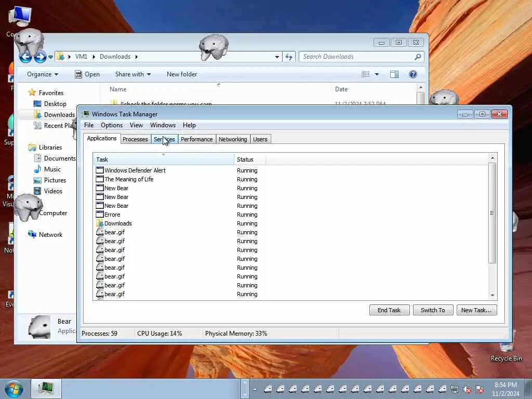Switch to the Networking tab
Image resolution: width=532 pixels, height=399 pixels.
click(x=233, y=139)
